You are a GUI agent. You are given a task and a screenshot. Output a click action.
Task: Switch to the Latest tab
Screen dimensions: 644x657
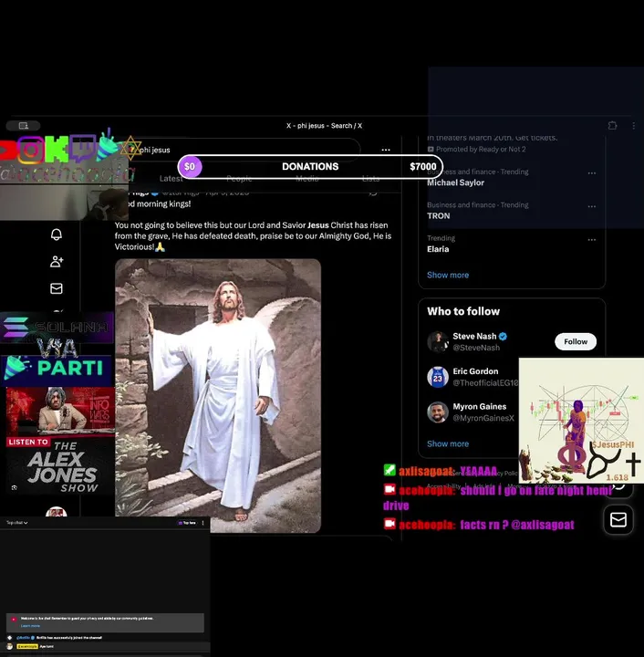point(171,179)
